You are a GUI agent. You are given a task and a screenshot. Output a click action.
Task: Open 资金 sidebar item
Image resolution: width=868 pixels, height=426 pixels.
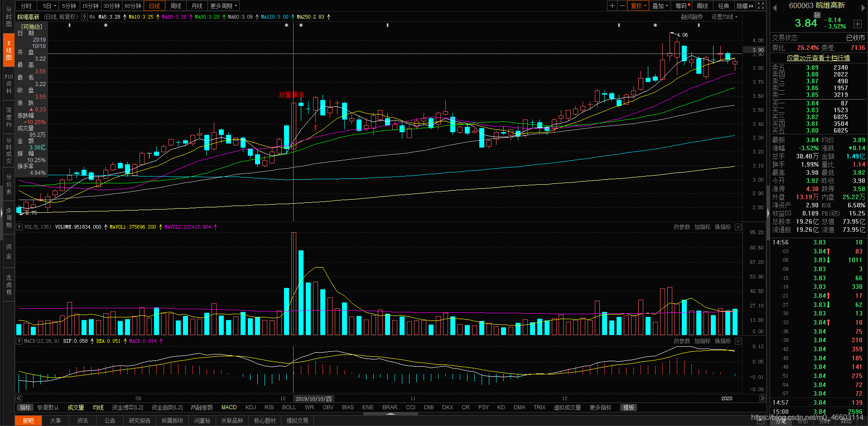coord(9,251)
